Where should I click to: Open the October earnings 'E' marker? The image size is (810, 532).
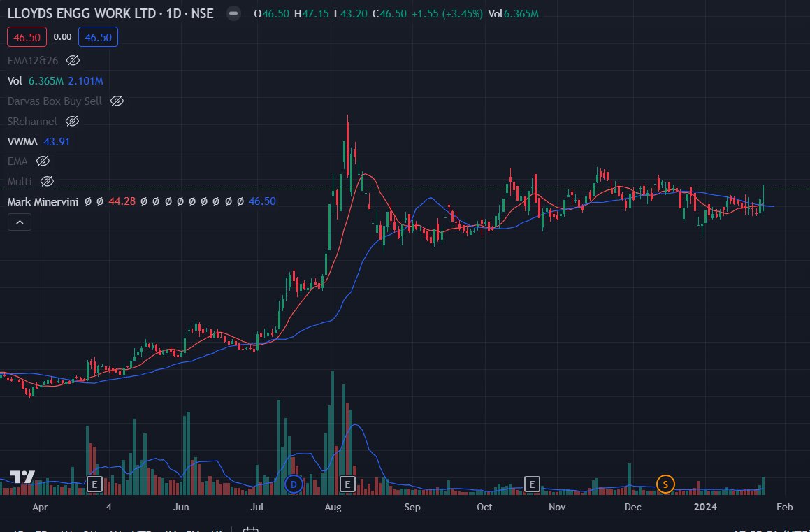[532, 484]
